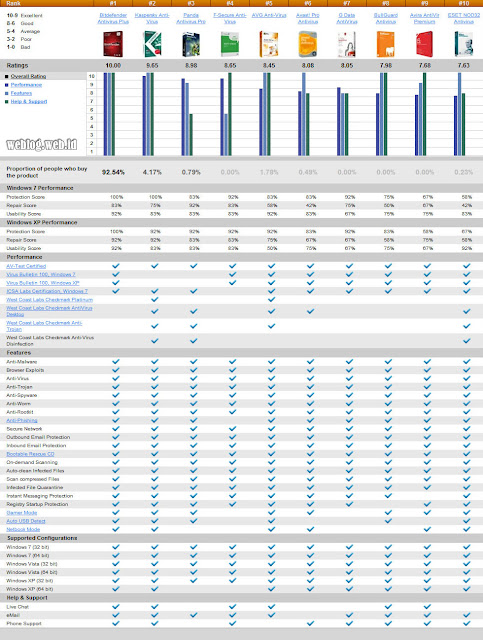Click the F-Secure Anti-Virus green box image
The image size is (483, 640).
229,44
